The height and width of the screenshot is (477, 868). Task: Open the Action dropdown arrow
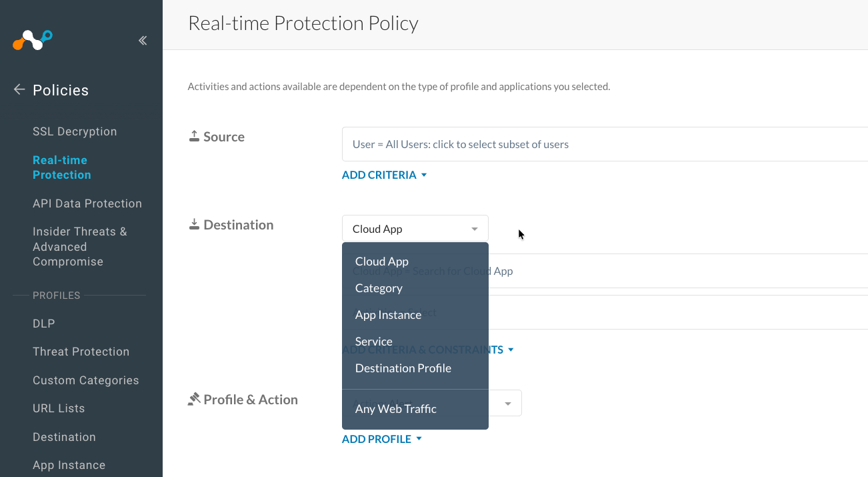tap(508, 404)
